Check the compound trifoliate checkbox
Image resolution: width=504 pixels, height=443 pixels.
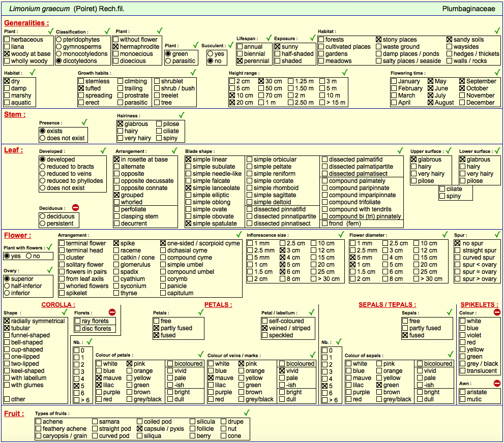(324, 202)
